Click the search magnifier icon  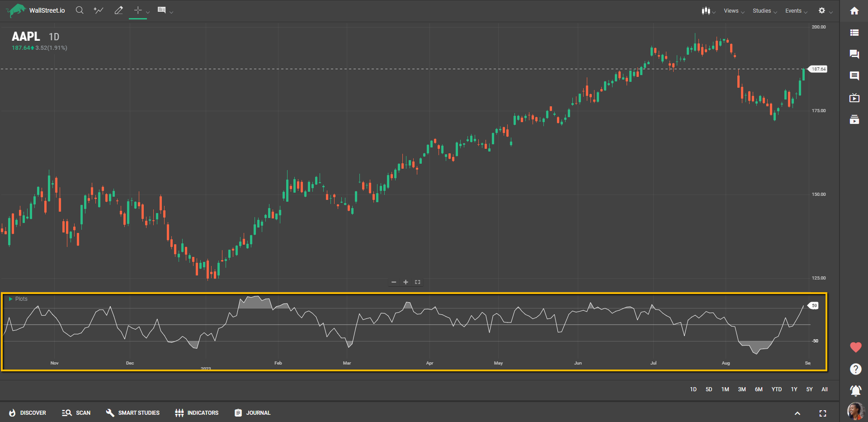click(80, 10)
